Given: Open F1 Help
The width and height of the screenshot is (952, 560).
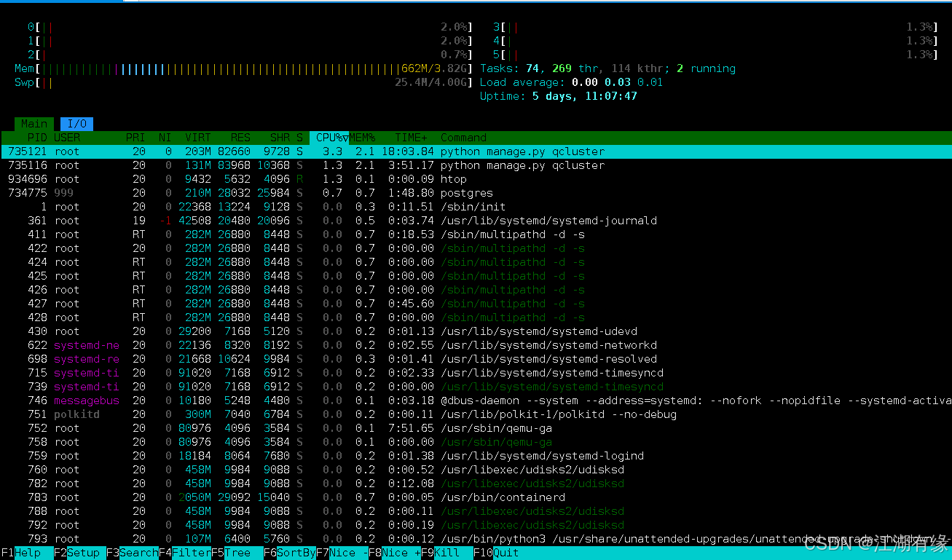Looking at the screenshot, I should click(27, 553).
